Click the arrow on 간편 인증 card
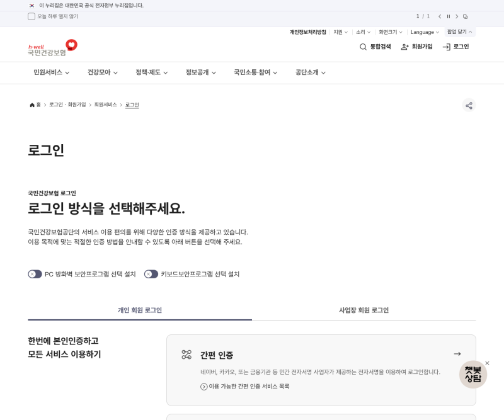 [457, 354]
